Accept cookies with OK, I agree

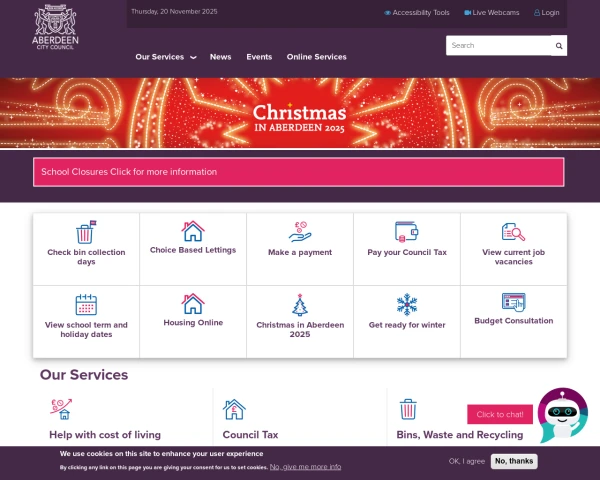pos(467,461)
